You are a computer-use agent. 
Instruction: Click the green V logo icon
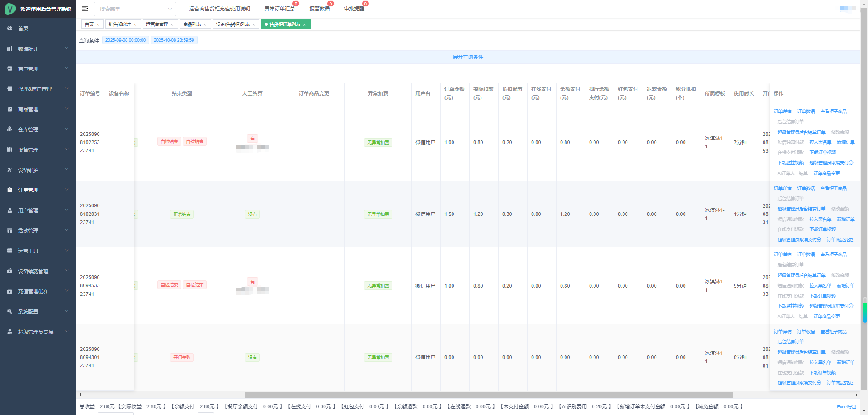pos(10,9)
